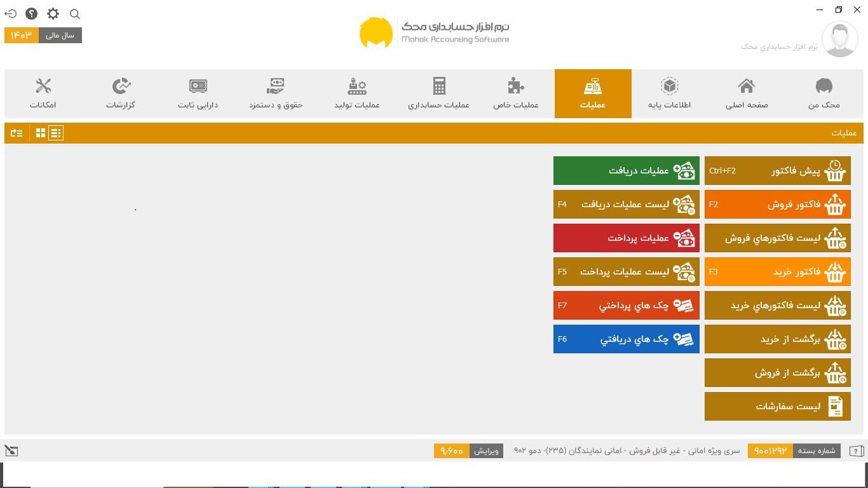This screenshot has width=868, height=488.
Task: Click برگشت از فروش basket icon
Action: pyautogui.click(x=835, y=372)
